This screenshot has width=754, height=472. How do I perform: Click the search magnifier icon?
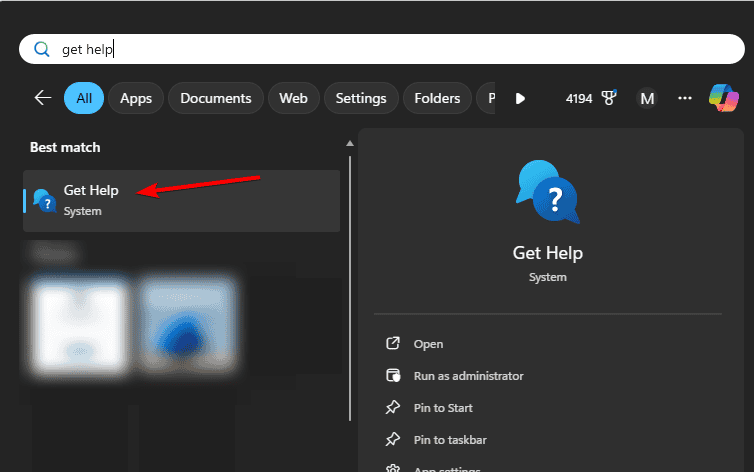click(42, 49)
